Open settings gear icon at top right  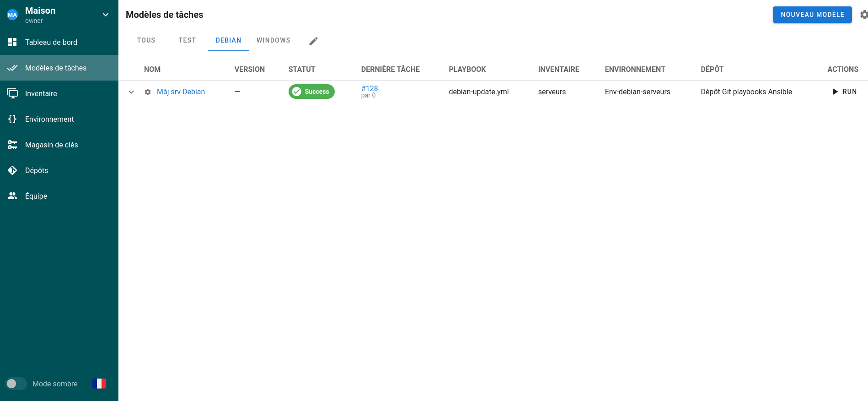(863, 15)
